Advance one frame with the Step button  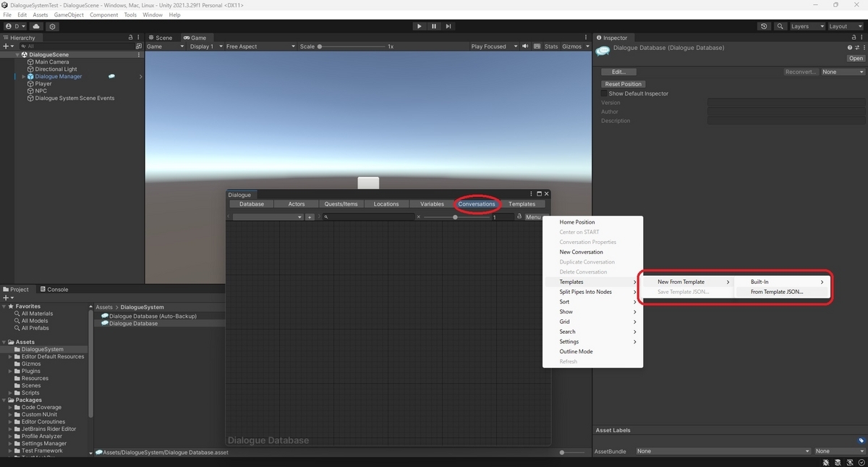click(448, 26)
